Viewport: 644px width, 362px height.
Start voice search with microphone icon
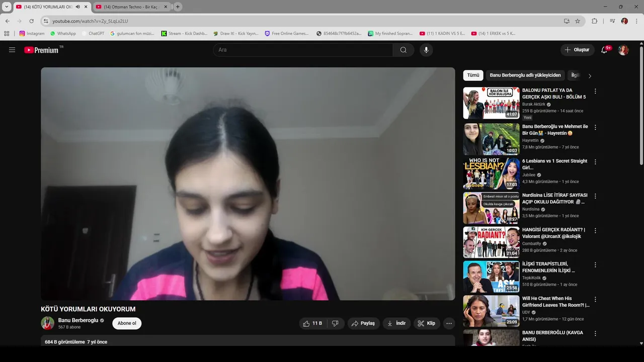tap(426, 50)
